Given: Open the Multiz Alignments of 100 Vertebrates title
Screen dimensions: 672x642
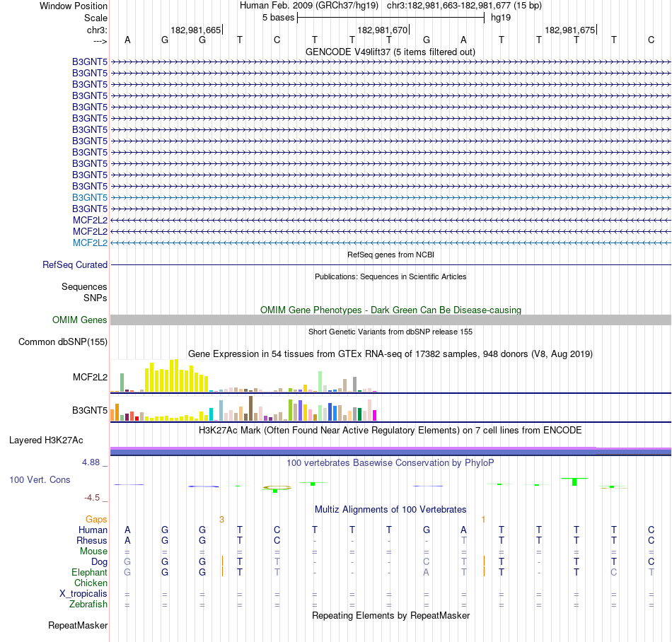Looking at the screenshot, I should point(390,509).
